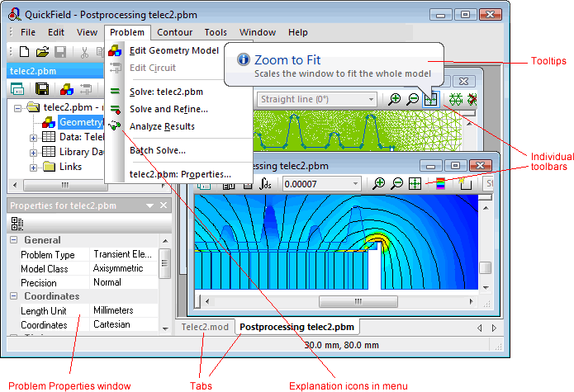Open the 0.00007 time value dropdown

[355, 183]
